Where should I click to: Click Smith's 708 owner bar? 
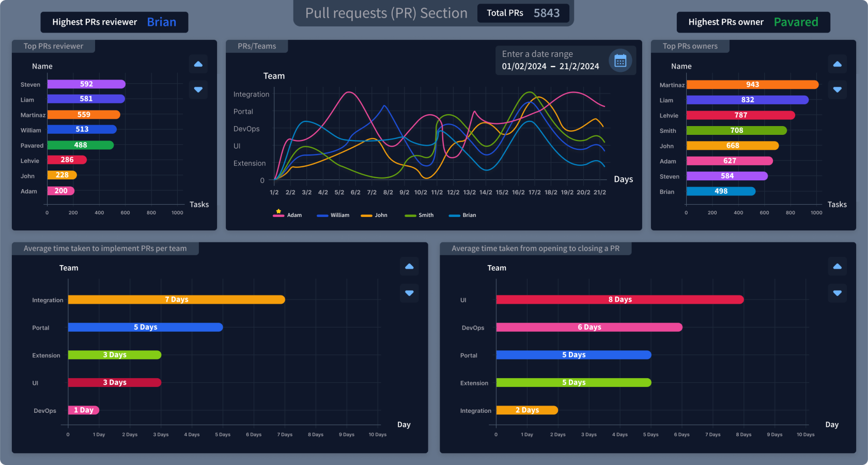pos(737,131)
